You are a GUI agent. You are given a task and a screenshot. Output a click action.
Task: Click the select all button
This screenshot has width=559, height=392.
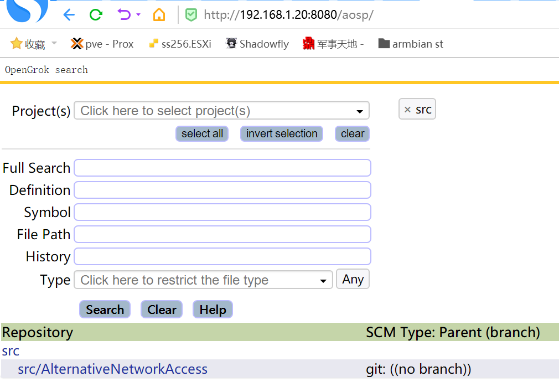(202, 134)
